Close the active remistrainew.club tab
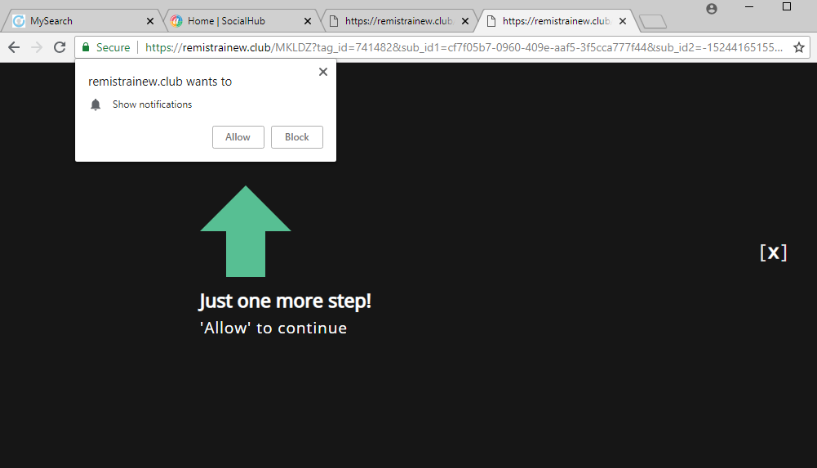Image resolution: width=817 pixels, height=468 pixels. pyautogui.click(x=623, y=21)
